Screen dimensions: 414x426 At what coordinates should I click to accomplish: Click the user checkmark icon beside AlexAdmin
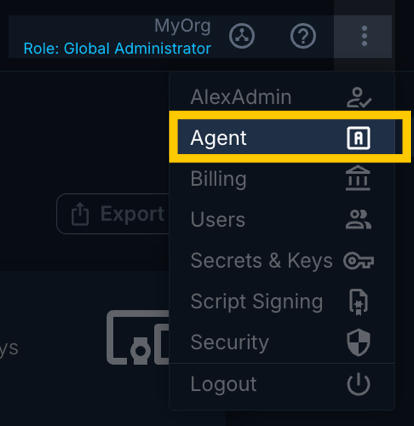tap(359, 97)
